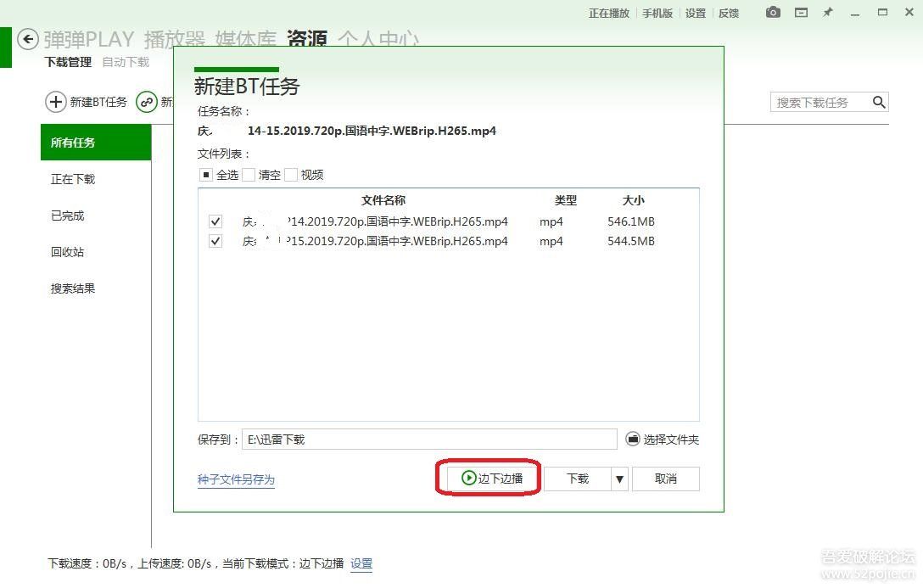The height and width of the screenshot is (588, 923).
Task: Click the 种子文件另存为 link
Action: point(236,479)
